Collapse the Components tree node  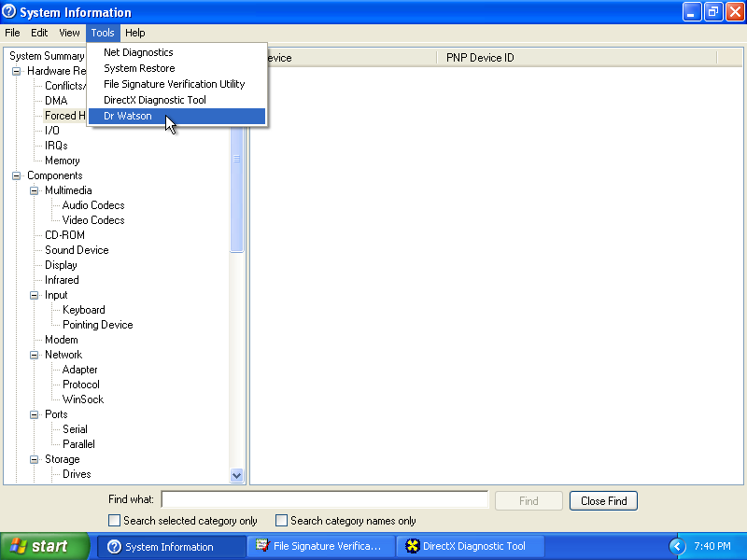coord(17,175)
